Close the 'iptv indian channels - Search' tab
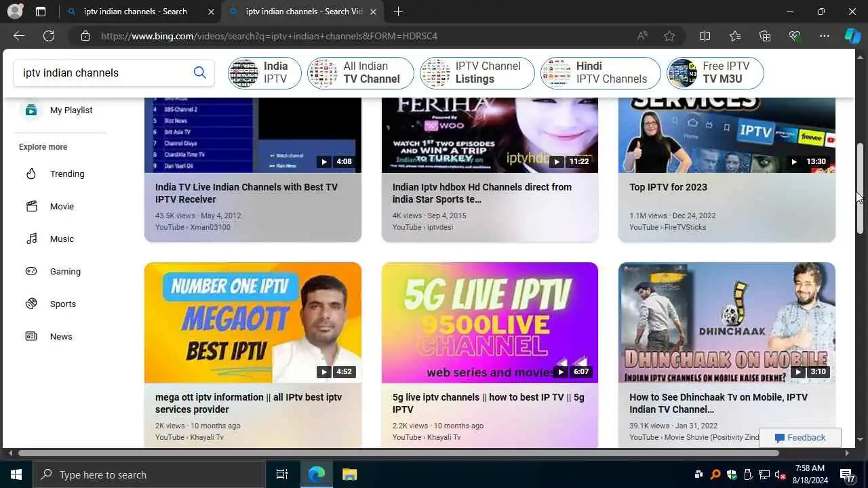Image resolution: width=868 pixels, height=488 pixels. [211, 12]
